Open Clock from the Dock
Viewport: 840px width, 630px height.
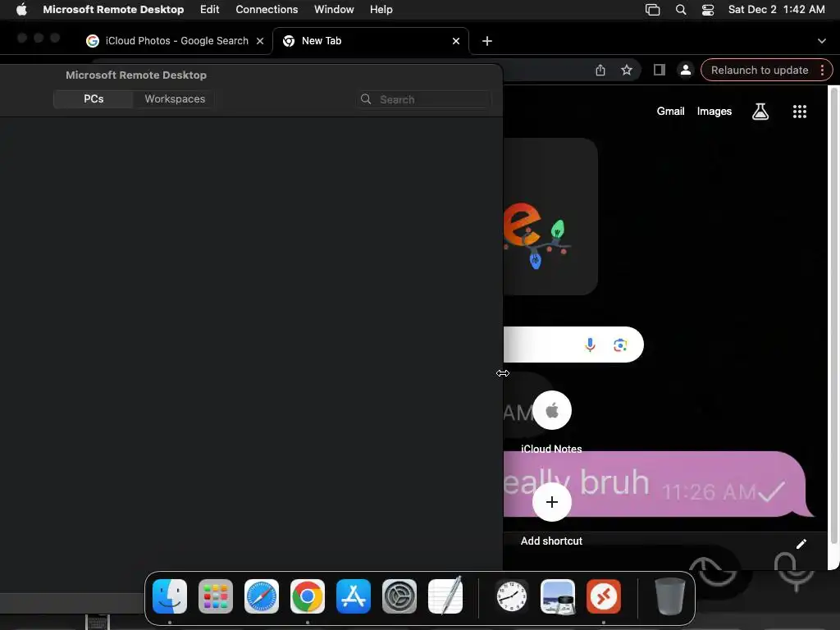point(512,596)
